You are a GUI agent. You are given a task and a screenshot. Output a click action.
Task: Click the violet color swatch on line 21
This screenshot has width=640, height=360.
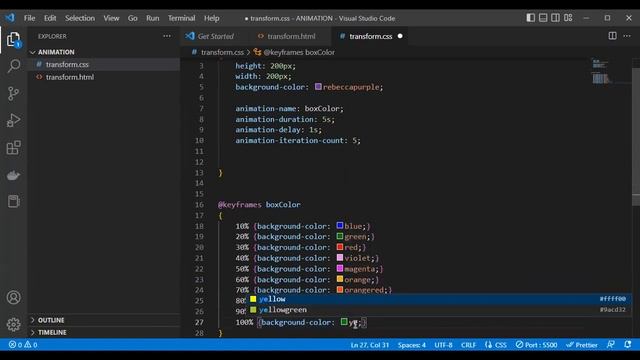(x=340, y=258)
